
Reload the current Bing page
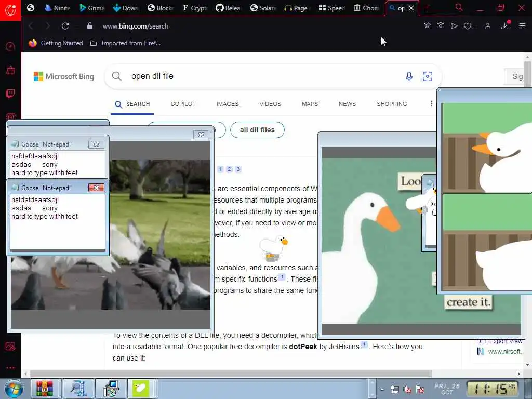65,26
